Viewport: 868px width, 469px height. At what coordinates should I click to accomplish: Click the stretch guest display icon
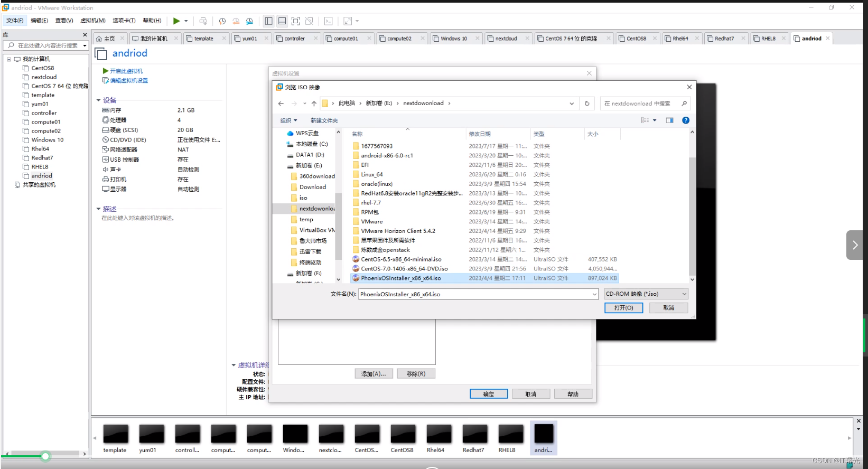(x=348, y=21)
